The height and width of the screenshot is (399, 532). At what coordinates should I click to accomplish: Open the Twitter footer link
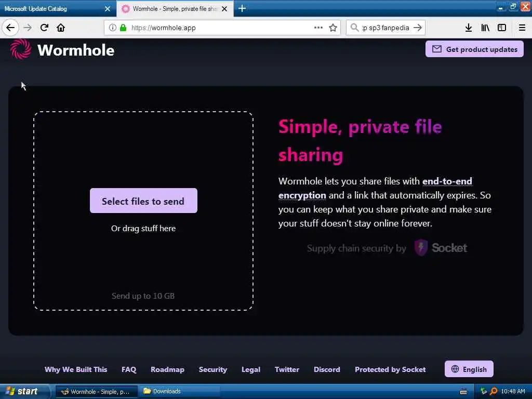(287, 369)
